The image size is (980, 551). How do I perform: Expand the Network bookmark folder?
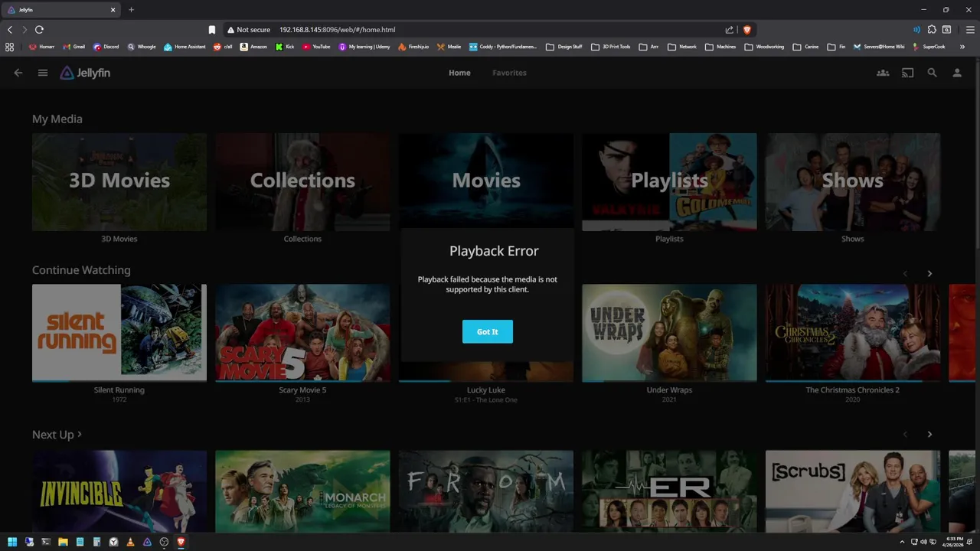682,47
